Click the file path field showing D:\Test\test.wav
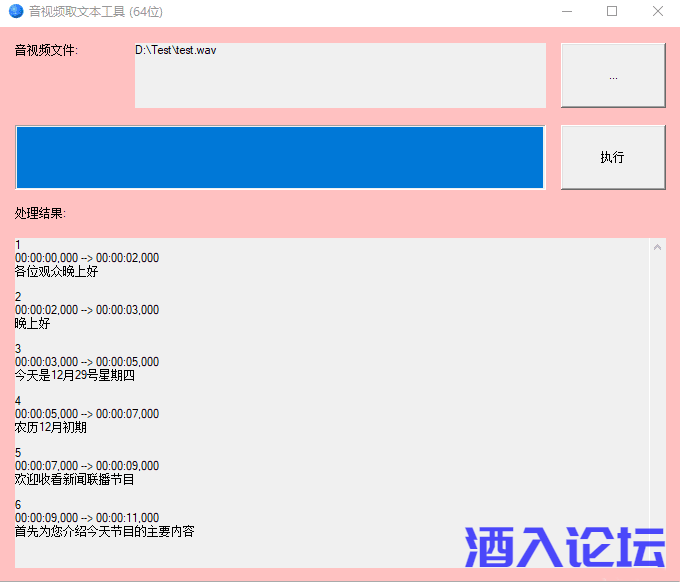Screen dimensions: 680x582 340,75
